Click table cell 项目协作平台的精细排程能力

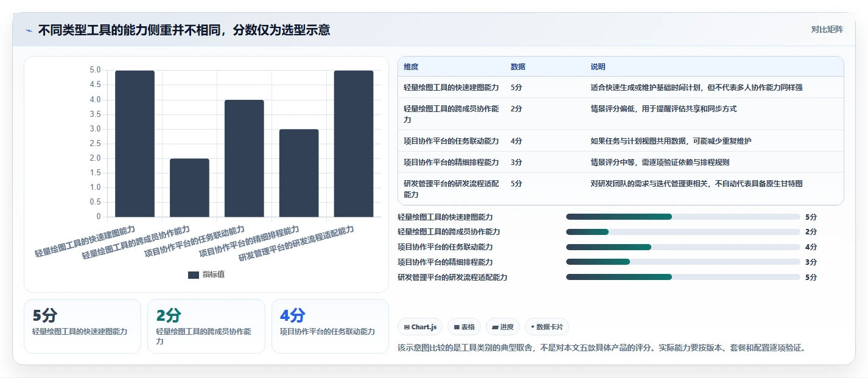(451, 163)
